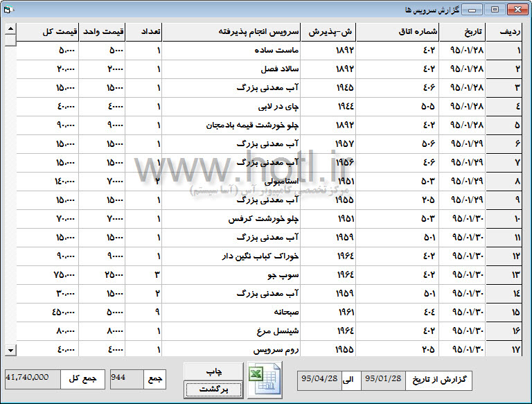Minimize the گزارش سرویس ها window
Viewport: 532px width, 404px height.
pos(472,10)
